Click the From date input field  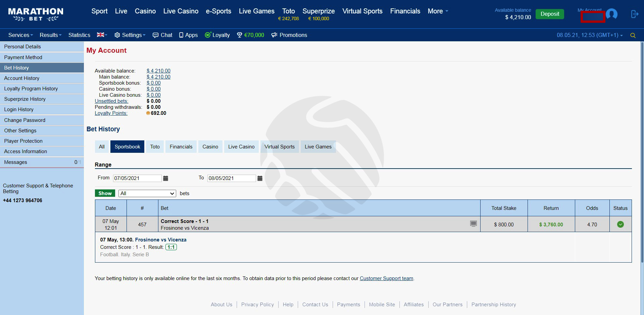pyautogui.click(x=137, y=178)
